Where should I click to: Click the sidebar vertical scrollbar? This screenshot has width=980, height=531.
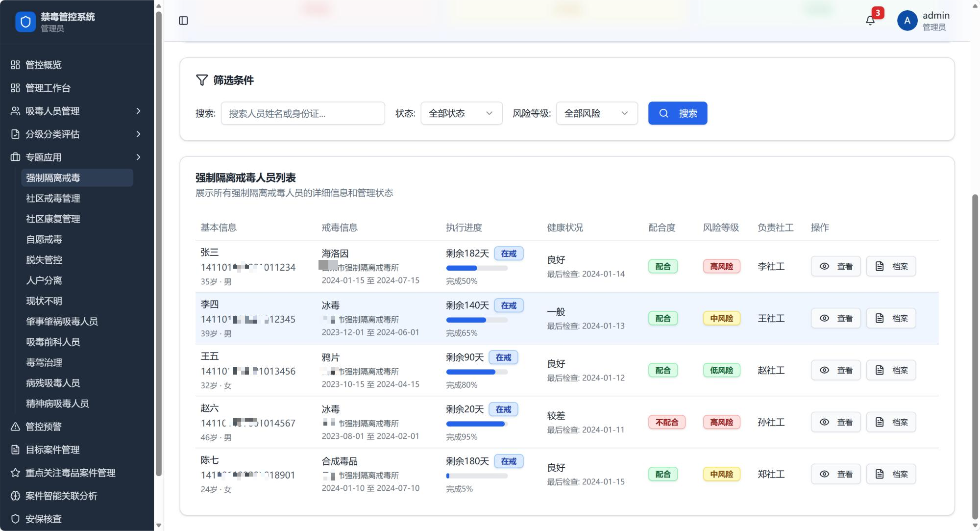click(x=158, y=243)
